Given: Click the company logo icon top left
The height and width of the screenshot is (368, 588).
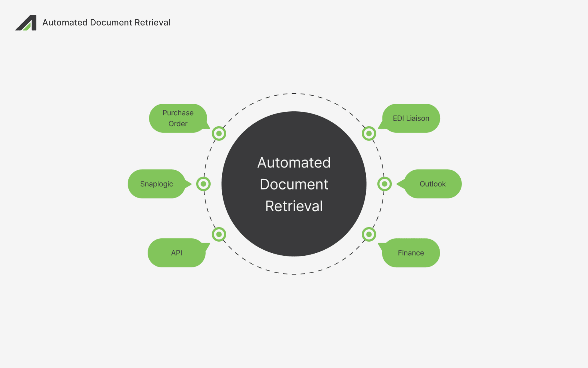Looking at the screenshot, I should [x=26, y=23].
